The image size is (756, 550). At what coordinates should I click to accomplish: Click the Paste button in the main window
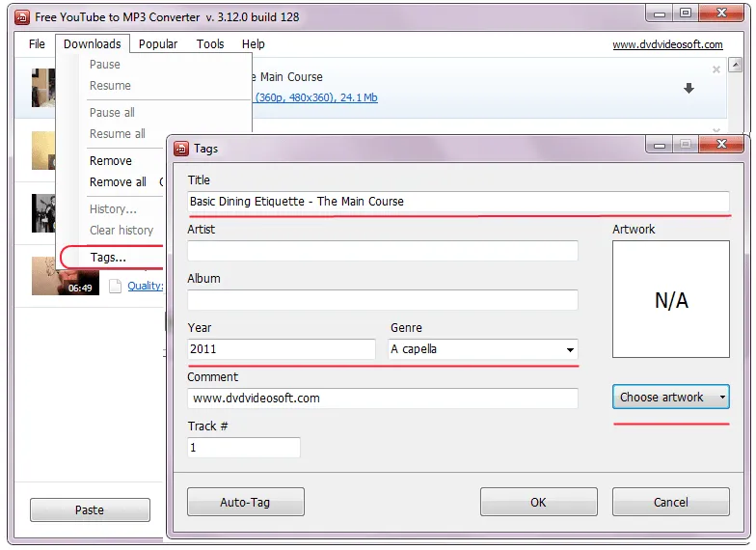click(x=90, y=509)
